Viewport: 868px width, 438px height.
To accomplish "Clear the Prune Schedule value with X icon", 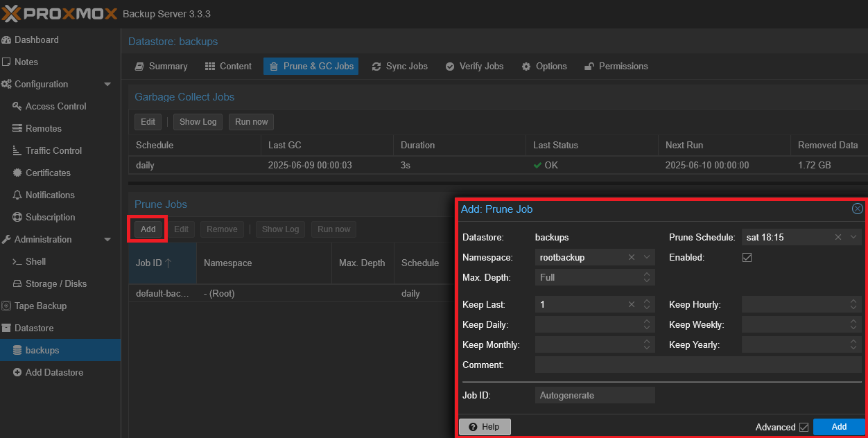I will pyautogui.click(x=838, y=238).
